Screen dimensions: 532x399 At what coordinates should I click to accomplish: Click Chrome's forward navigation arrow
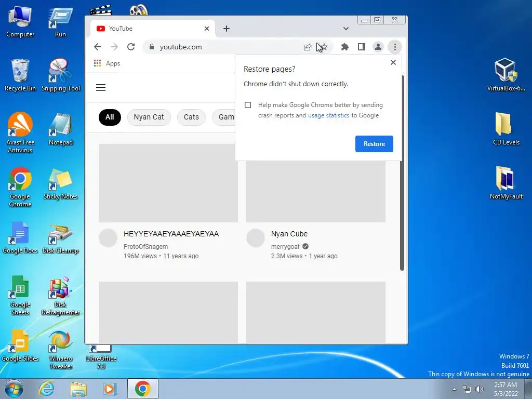[x=114, y=47]
